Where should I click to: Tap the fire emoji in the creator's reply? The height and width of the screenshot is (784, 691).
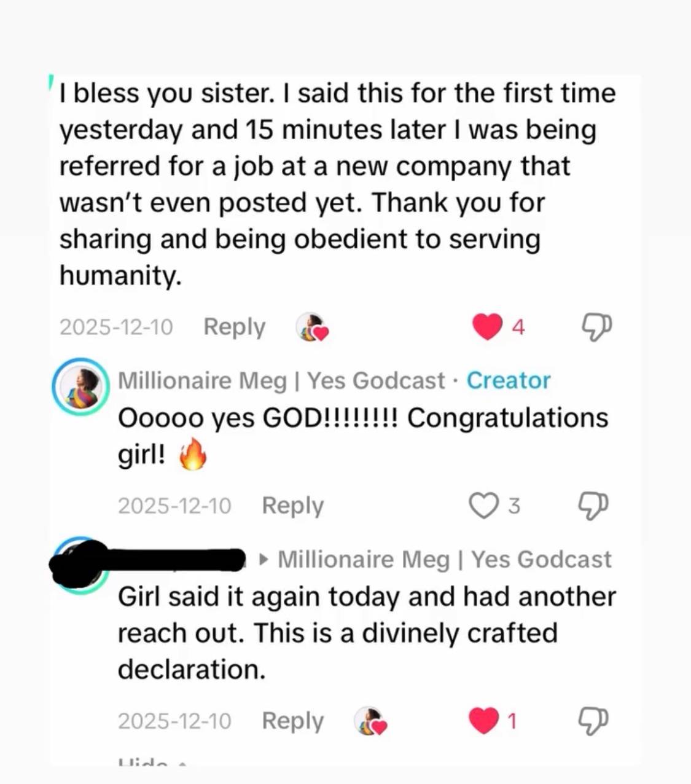click(192, 455)
